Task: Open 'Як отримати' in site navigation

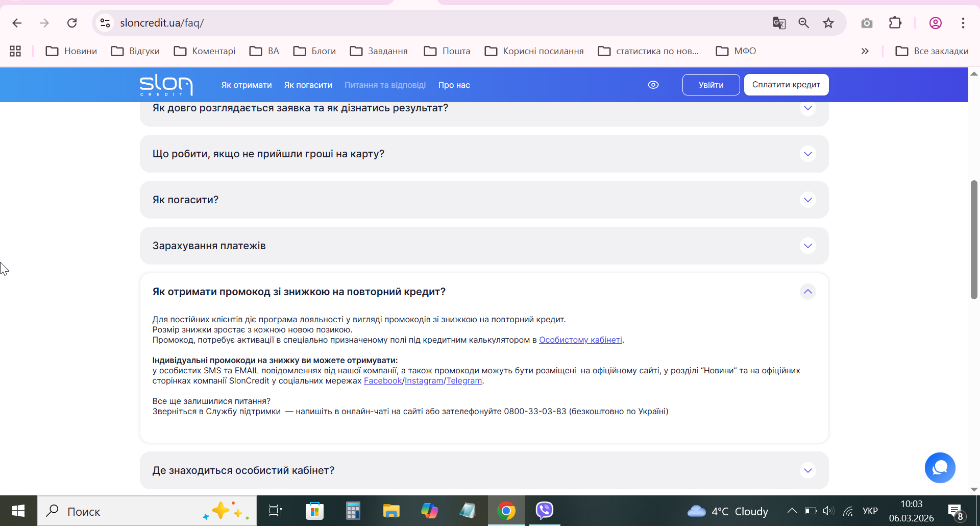Action: (x=247, y=85)
